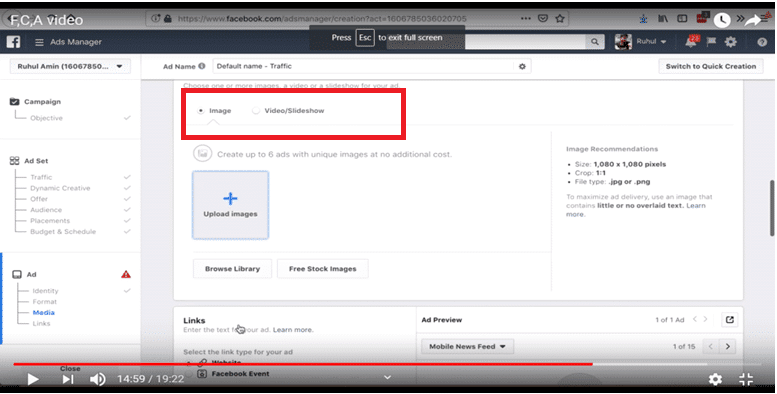This screenshot has height=394, width=777.
Task: Click the browser library icon
Action: [663, 19]
